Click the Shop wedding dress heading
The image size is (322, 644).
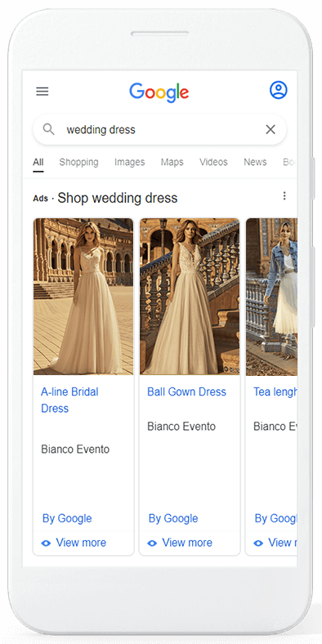pos(118,198)
